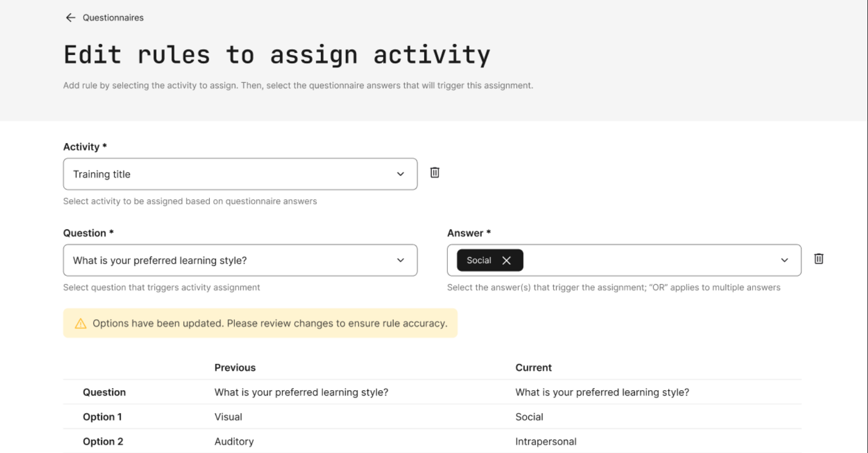Click the Previous column header

click(x=235, y=368)
